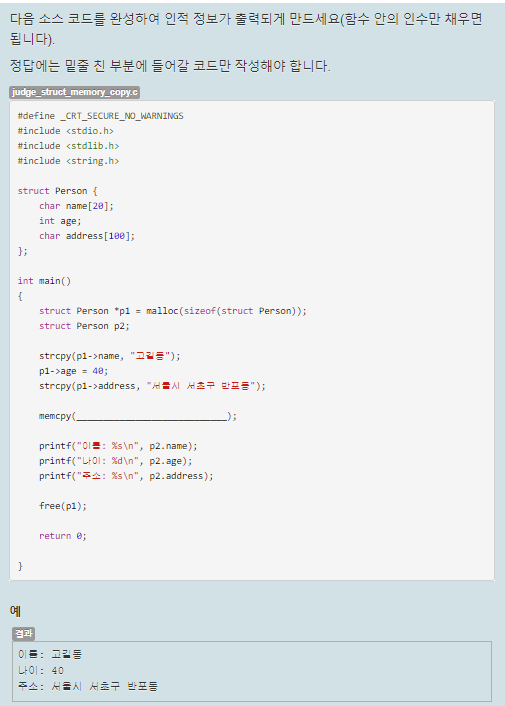Click the printf line with p2.name
505x706 pixels.
[x=118, y=446]
